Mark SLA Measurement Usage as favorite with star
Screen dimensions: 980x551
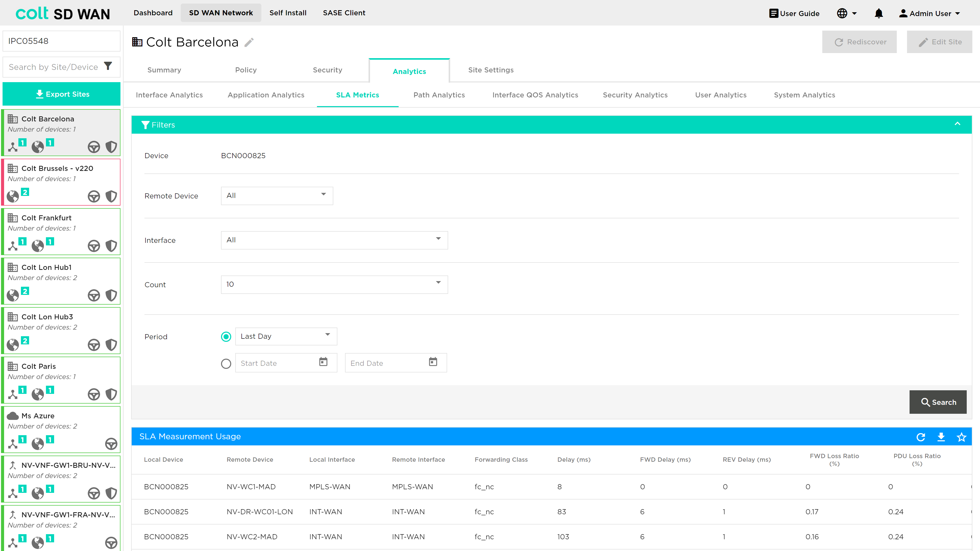[x=961, y=437]
